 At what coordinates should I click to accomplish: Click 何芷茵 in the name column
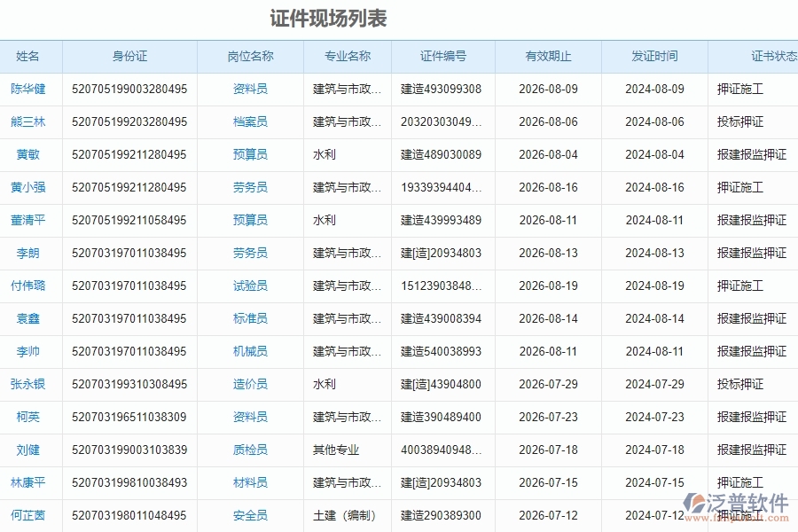[x=30, y=515]
